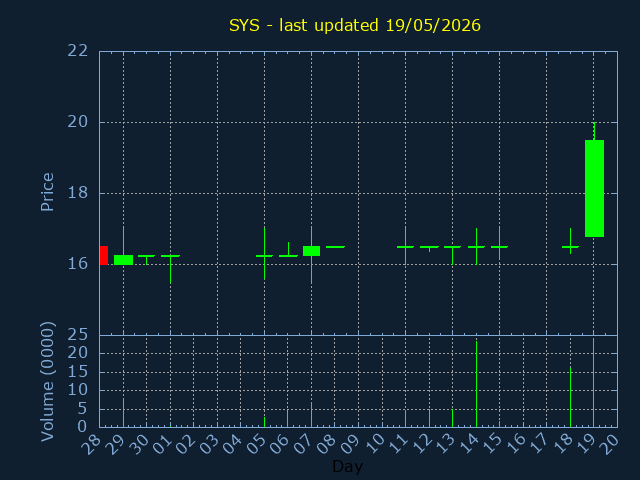Screen dimensions: 640x480
Task: Click the red candlestick on day 28
Action: (104, 256)
